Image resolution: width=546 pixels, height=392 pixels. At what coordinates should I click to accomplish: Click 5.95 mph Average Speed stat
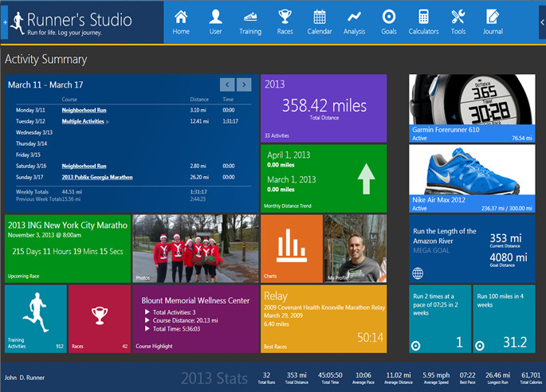click(436, 378)
